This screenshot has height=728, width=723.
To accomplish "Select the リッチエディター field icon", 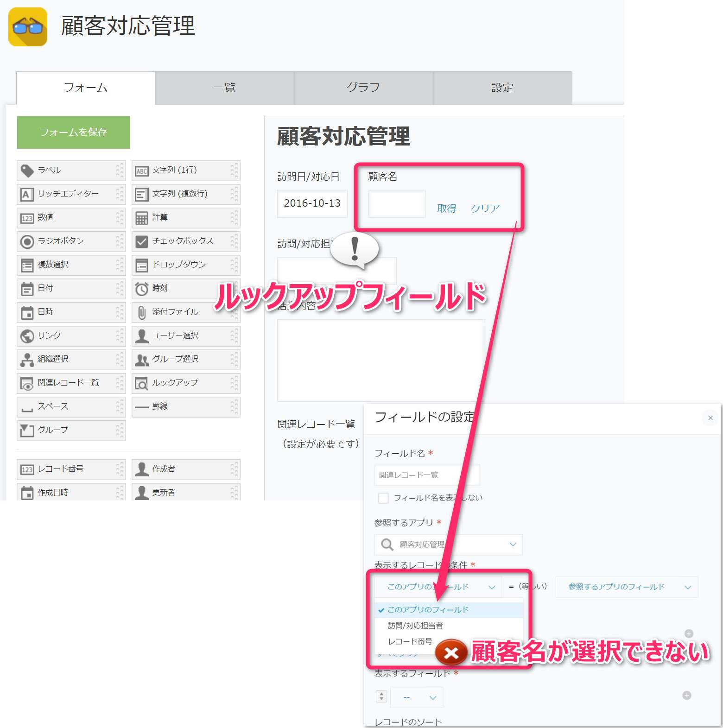I will 27,194.
